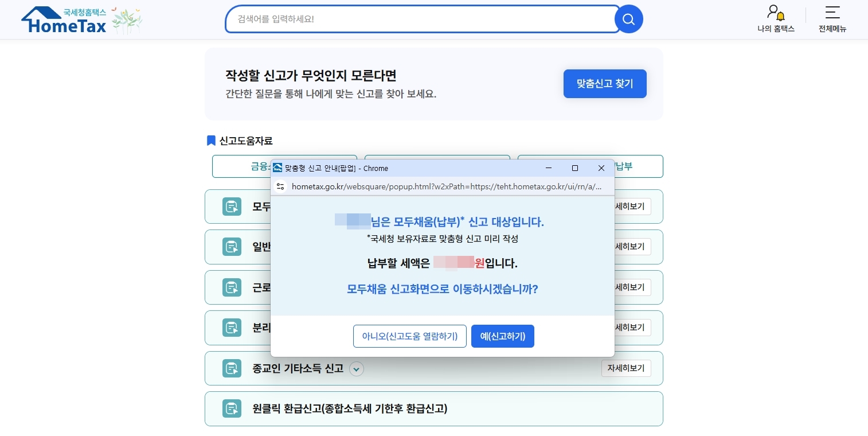This screenshot has height=436, width=868.
Task: Click the teal document icon beside 종교인 기타소득 신고
Action: tap(232, 368)
